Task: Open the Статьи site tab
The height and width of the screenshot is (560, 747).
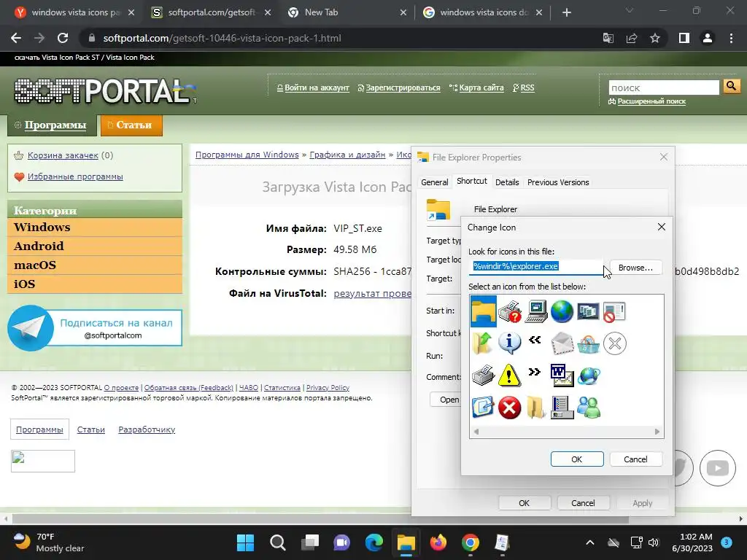Action: [131, 125]
